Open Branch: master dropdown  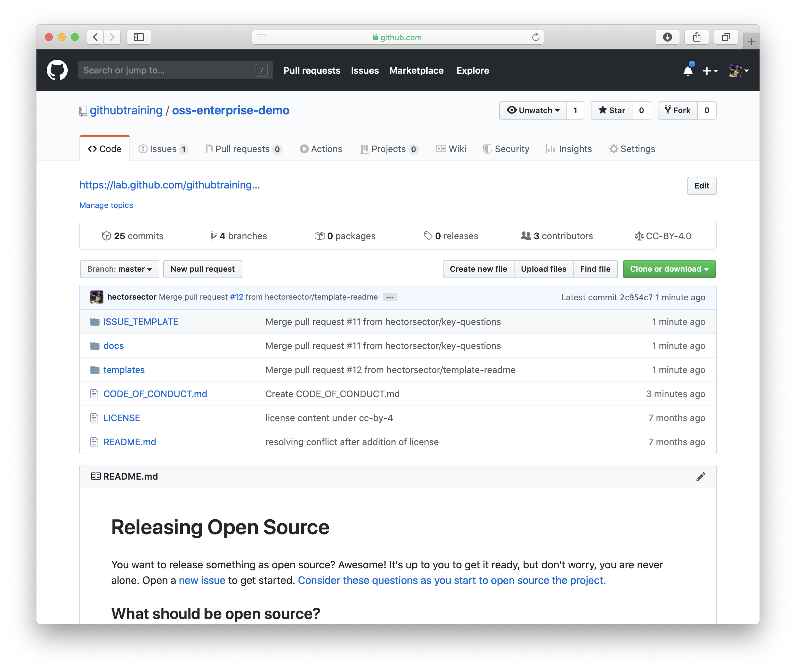pyautogui.click(x=119, y=269)
